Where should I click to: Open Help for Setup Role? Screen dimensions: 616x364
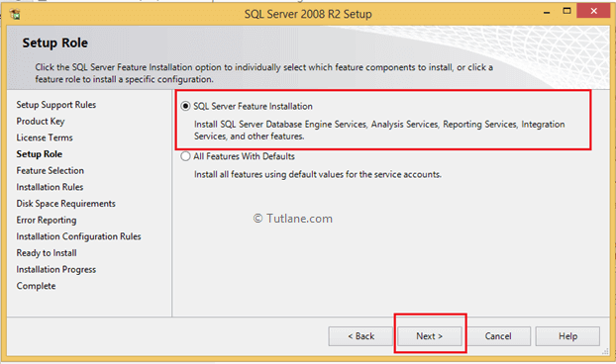pyautogui.click(x=567, y=336)
